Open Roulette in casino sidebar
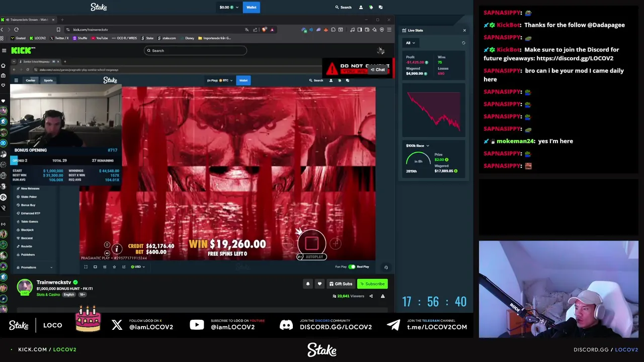This screenshot has height=362, width=644. (x=24, y=246)
